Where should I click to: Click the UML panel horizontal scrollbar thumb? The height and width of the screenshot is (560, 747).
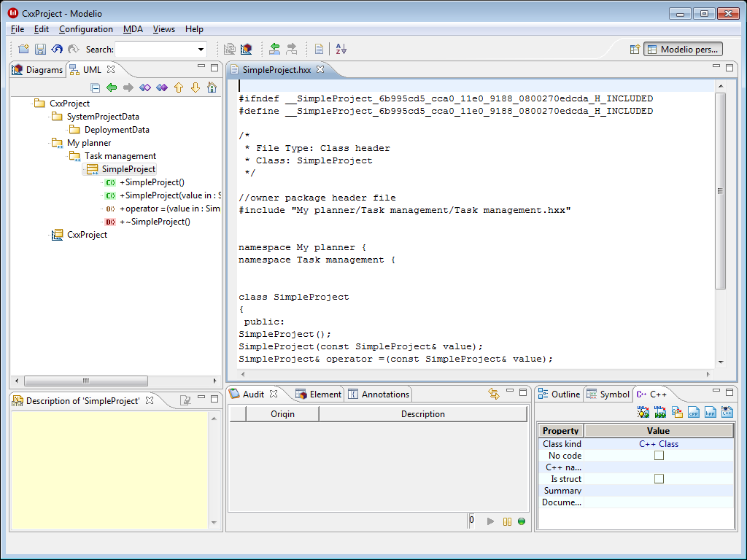click(x=86, y=381)
